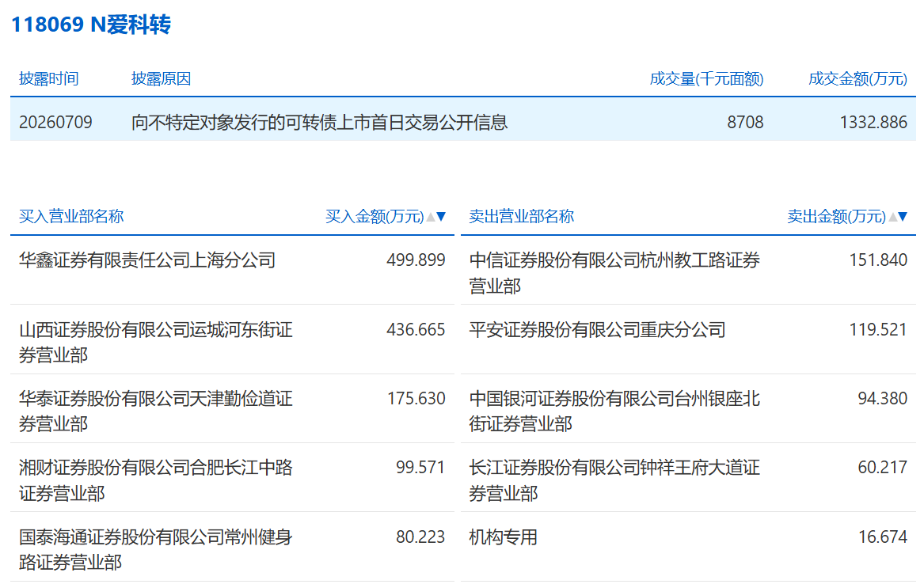Sort sell amount ascending with up arrow
Image resolution: width=924 pixels, height=584 pixels.
click(x=893, y=217)
